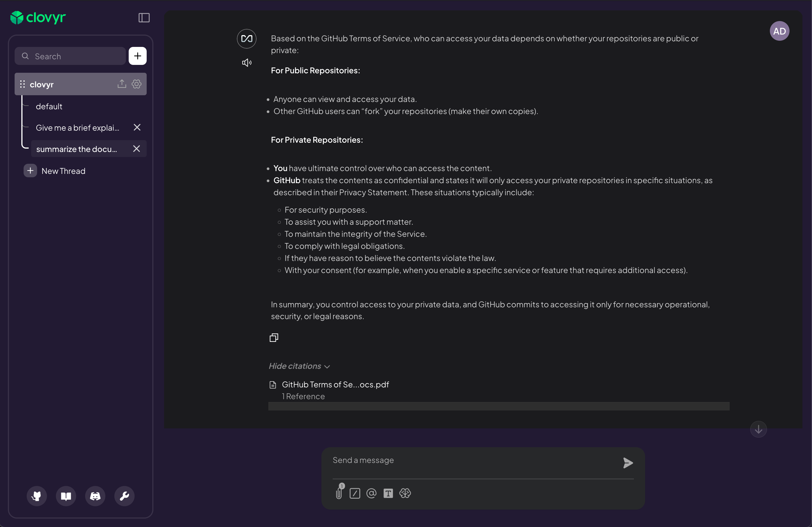Click the text-to-speech speaker icon
Image resolution: width=812 pixels, height=527 pixels.
tap(247, 63)
